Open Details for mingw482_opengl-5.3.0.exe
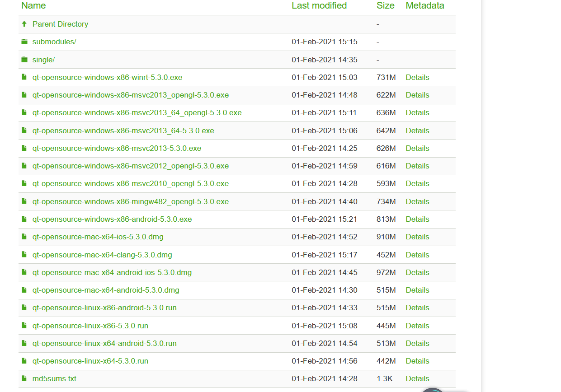The width and height of the screenshot is (561, 392). [417, 201]
